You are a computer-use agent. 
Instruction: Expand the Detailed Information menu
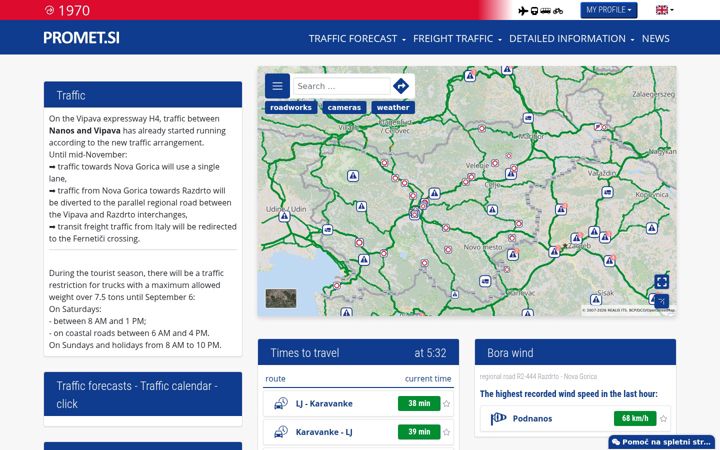[x=571, y=39]
